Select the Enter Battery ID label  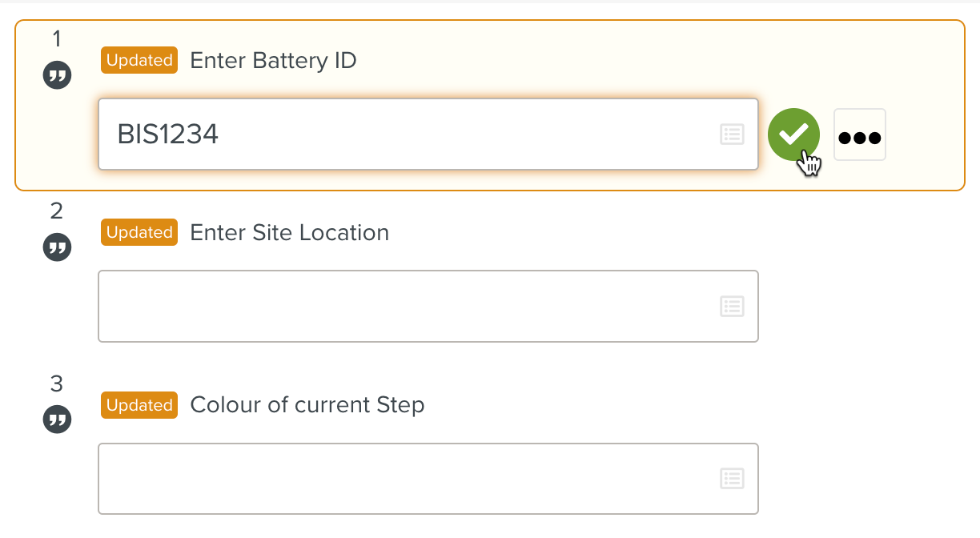click(273, 60)
